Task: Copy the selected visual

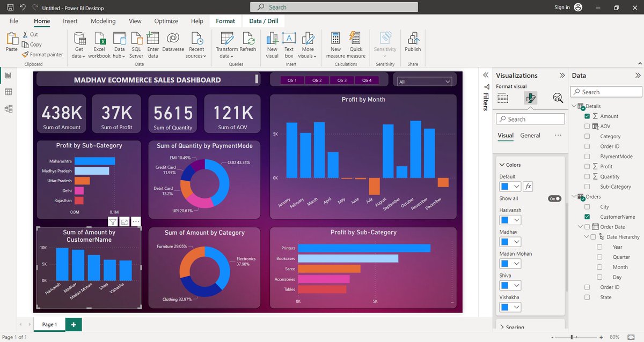Action: 32,44
